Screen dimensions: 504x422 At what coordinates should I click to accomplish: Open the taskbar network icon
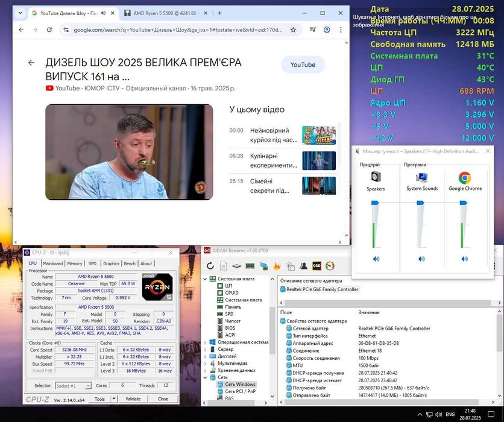pyautogui.click(x=429, y=414)
